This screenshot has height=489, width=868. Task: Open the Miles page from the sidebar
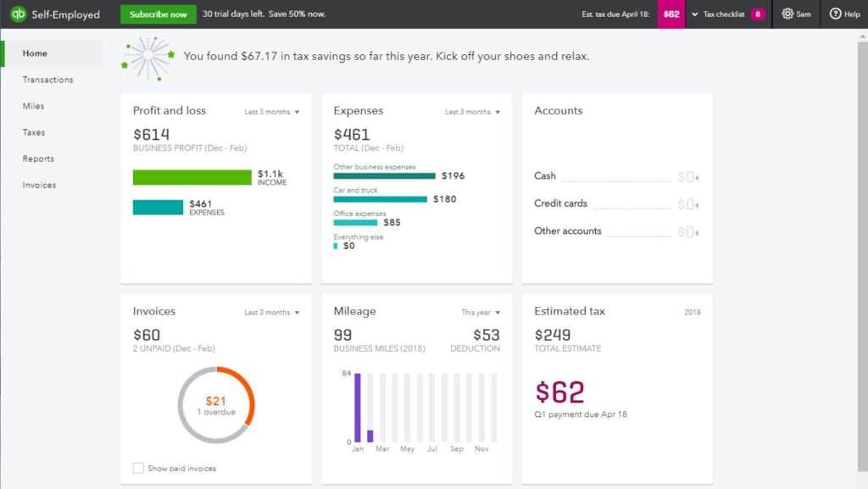click(36, 106)
